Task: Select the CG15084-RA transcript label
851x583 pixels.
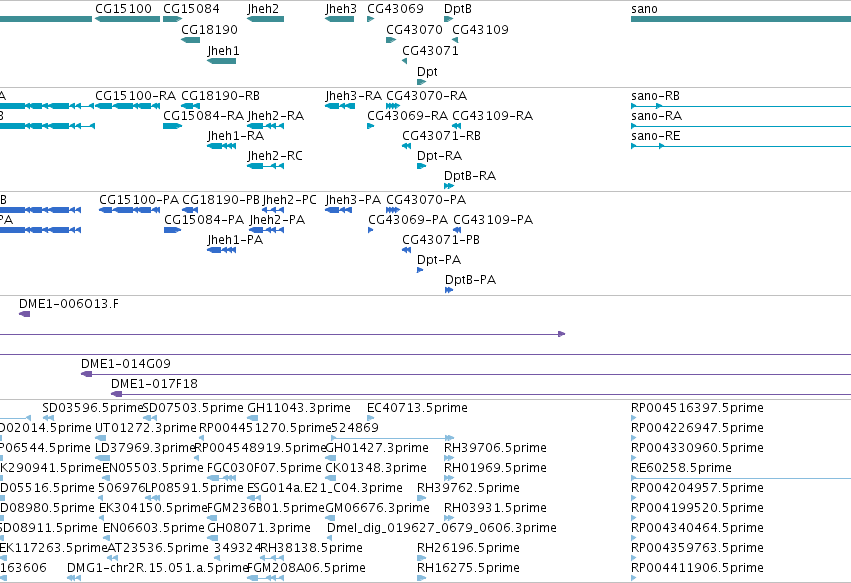Action: (x=204, y=116)
